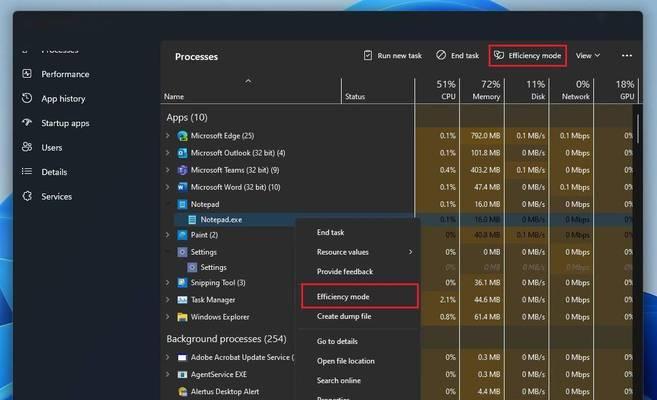Screen dimensions: 657x400
Task: Select the Paint app icon
Action: (182, 235)
